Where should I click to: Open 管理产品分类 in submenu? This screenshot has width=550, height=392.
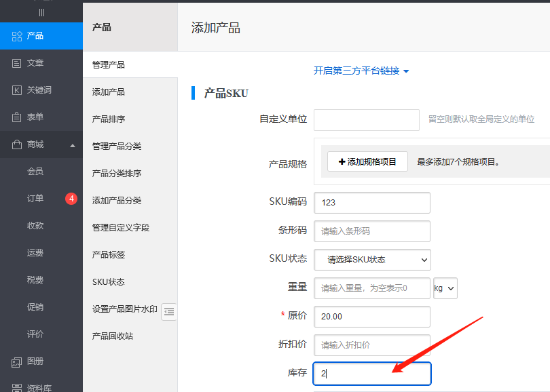(117, 146)
